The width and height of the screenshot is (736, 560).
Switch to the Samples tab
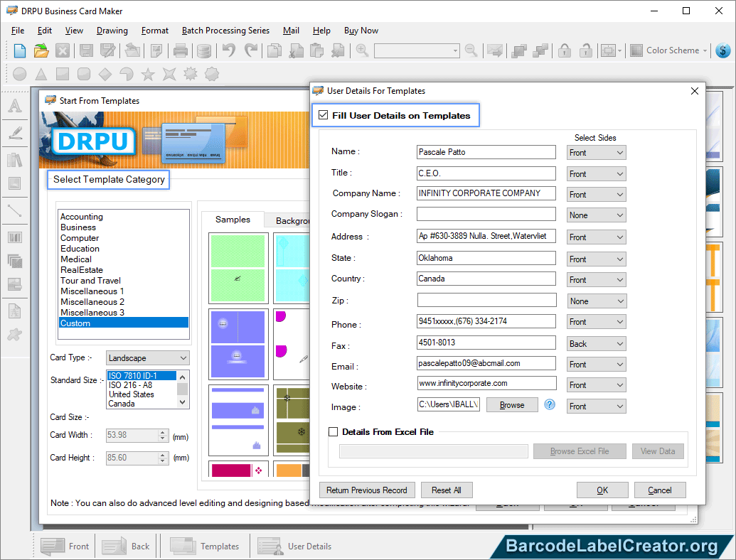(x=233, y=219)
